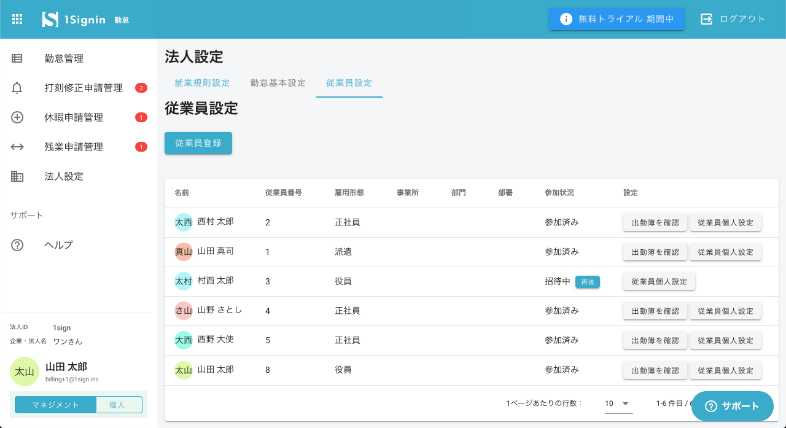
Task: Click the 1Signin logo icon
Action: point(50,19)
